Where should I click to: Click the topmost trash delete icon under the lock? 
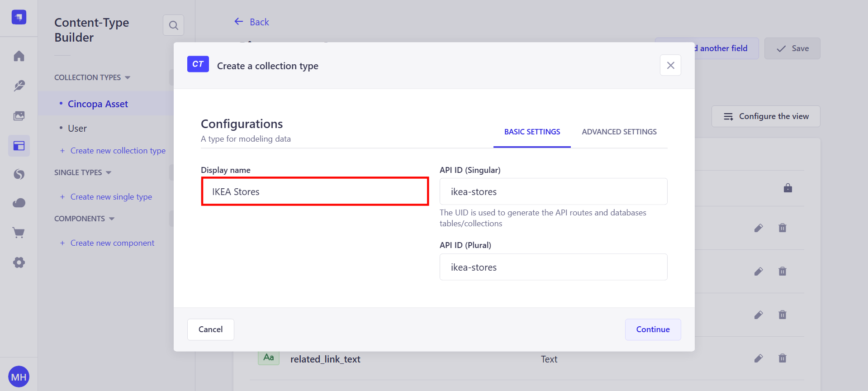(x=783, y=228)
